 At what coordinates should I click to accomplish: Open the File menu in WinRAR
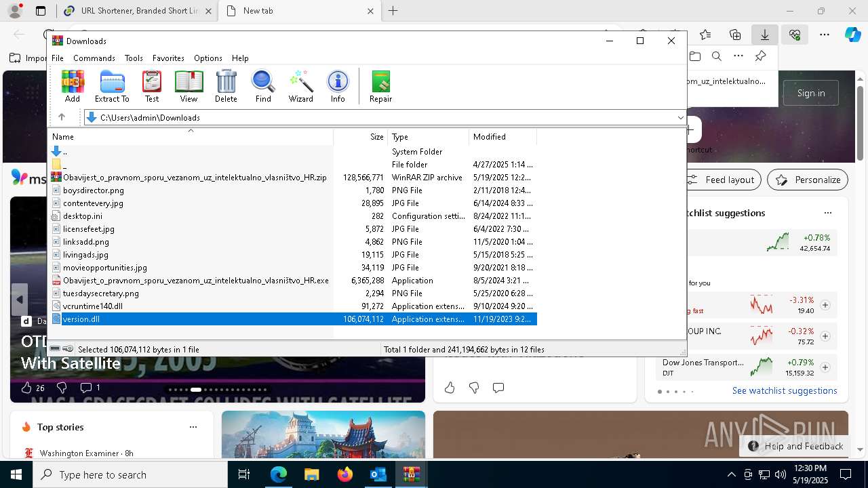point(58,58)
